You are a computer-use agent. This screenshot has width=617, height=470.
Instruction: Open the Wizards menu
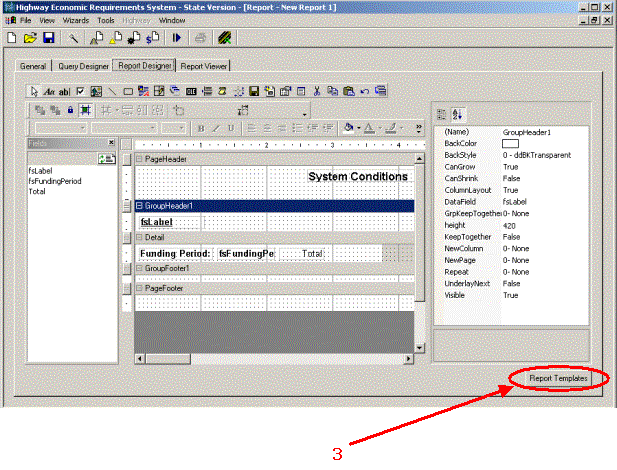click(x=76, y=20)
